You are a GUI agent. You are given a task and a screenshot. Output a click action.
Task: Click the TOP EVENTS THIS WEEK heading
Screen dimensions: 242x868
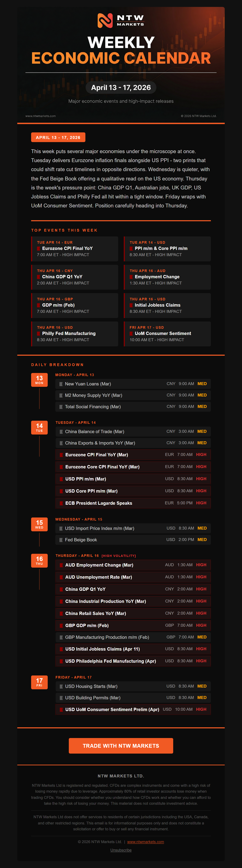[64, 230]
